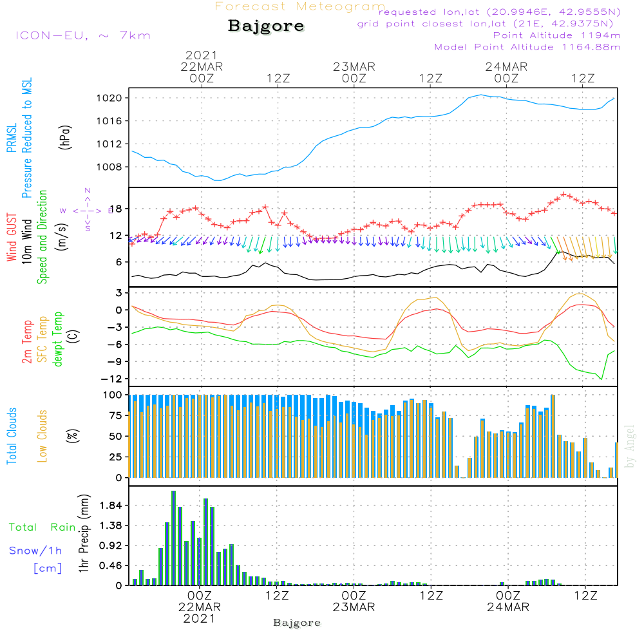Click the '1016' pressure axis value
Viewport: 644px width, 644px height.
(109, 121)
